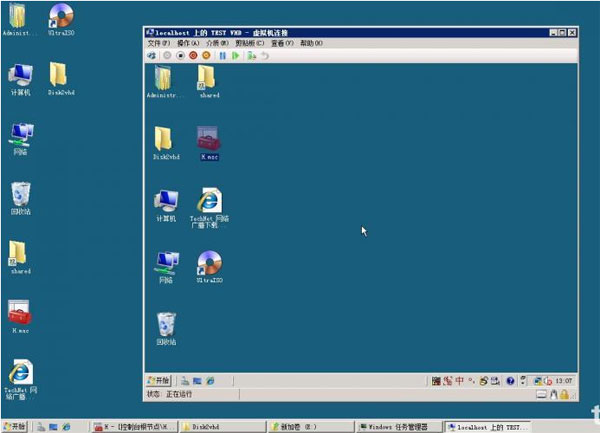Viewport: 600px width, 433px height.
Task: Open the 帮助(H) menu
Action: tap(311, 44)
